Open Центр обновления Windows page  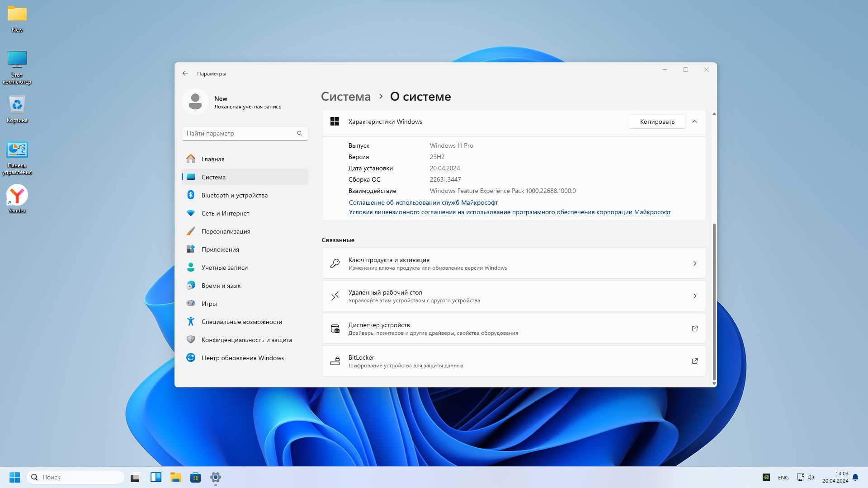point(242,358)
